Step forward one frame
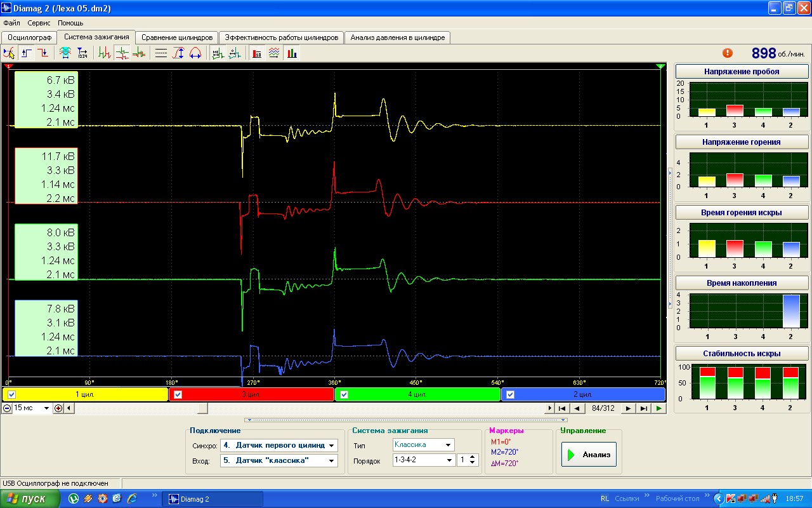 (x=628, y=408)
